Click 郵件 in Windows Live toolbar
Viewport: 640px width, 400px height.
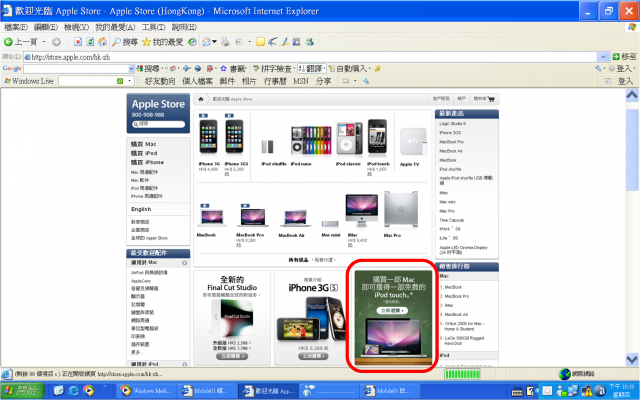tap(227, 81)
